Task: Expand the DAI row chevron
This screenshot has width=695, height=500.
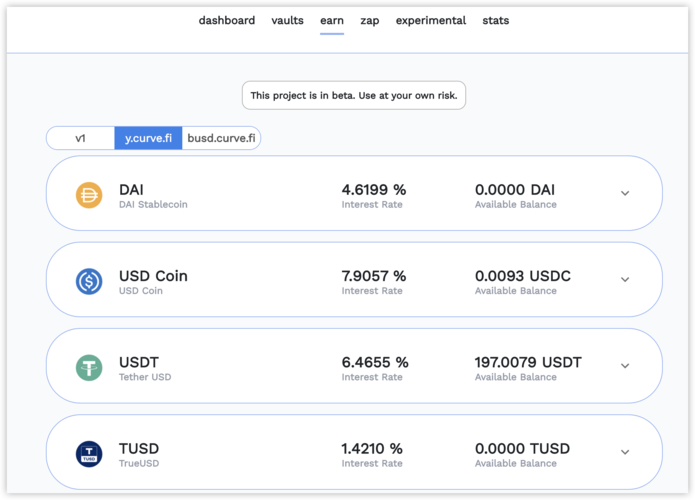Action: tap(625, 194)
